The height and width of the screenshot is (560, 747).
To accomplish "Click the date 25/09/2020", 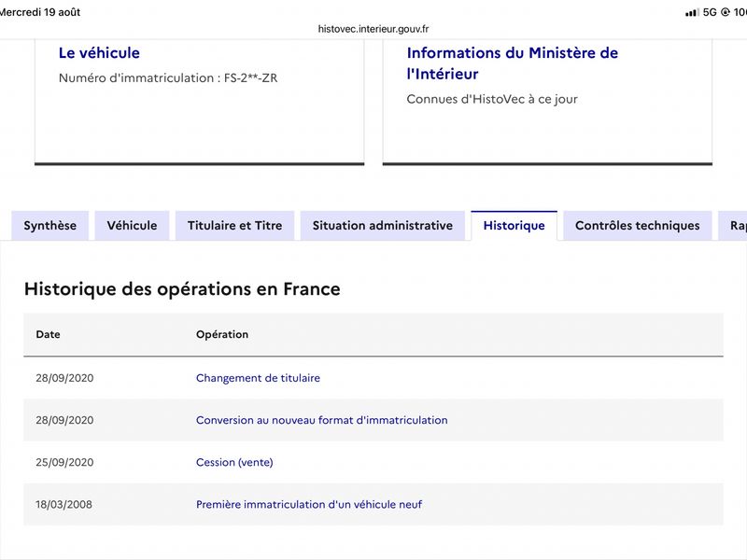I will pos(64,462).
